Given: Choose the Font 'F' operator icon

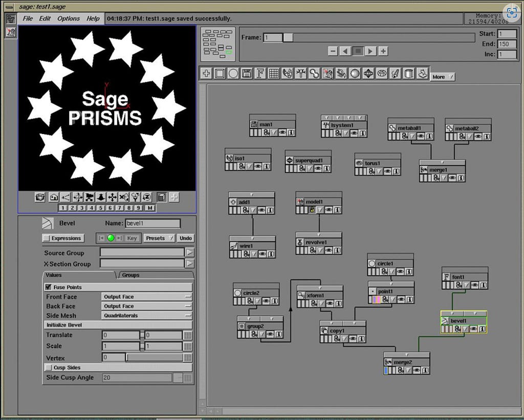Looking at the screenshot, I should (x=260, y=73).
